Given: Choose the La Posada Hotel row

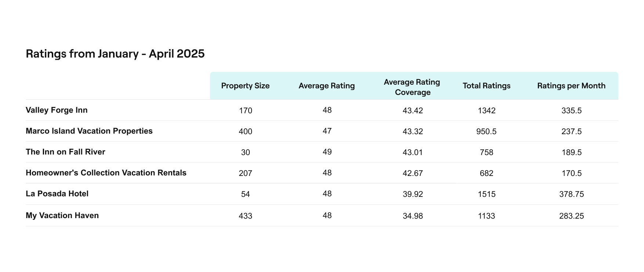Looking at the screenshot, I should click(57, 194).
